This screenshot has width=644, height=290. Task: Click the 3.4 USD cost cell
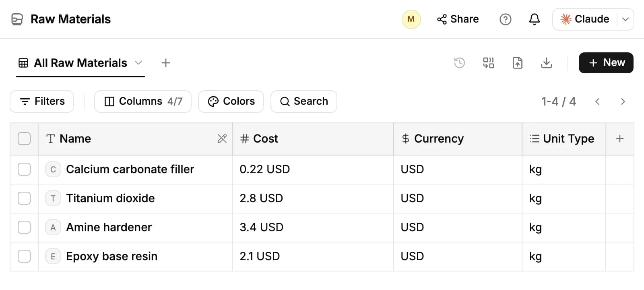(x=312, y=228)
